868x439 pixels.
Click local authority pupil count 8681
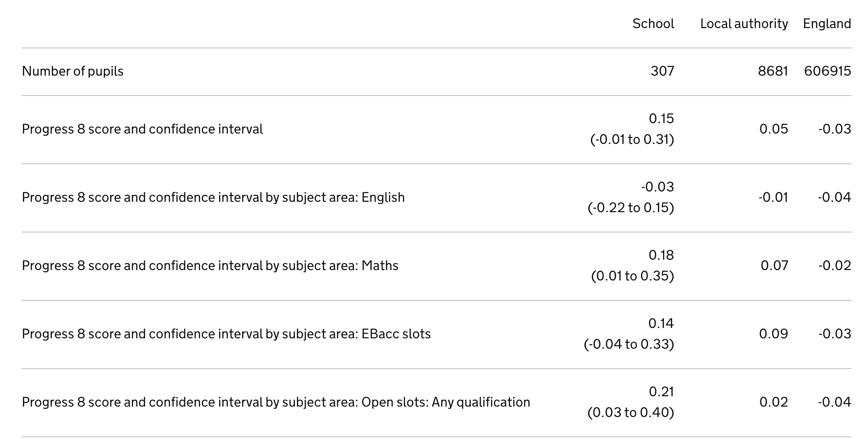[773, 71]
